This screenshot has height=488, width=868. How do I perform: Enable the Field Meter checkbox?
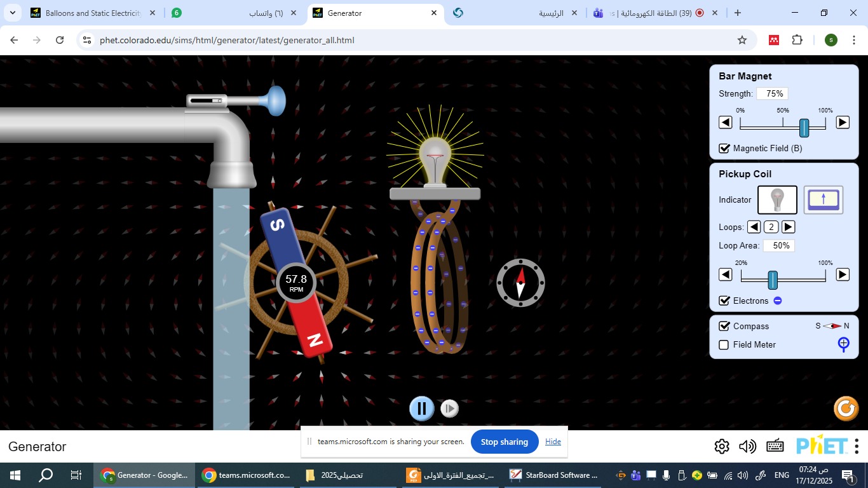pyautogui.click(x=724, y=345)
